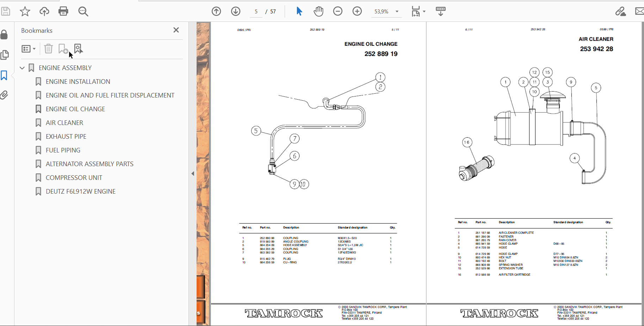644x326 pixels.
Task: Close the Bookmarks panel
Action: click(x=176, y=30)
